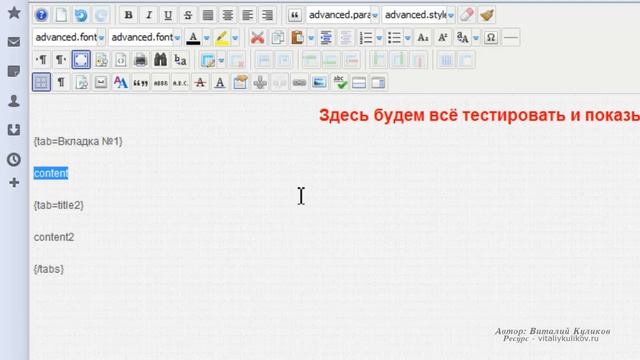The image size is (640, 360).
Task: Set left-to-right text direction
Action: 41,60
